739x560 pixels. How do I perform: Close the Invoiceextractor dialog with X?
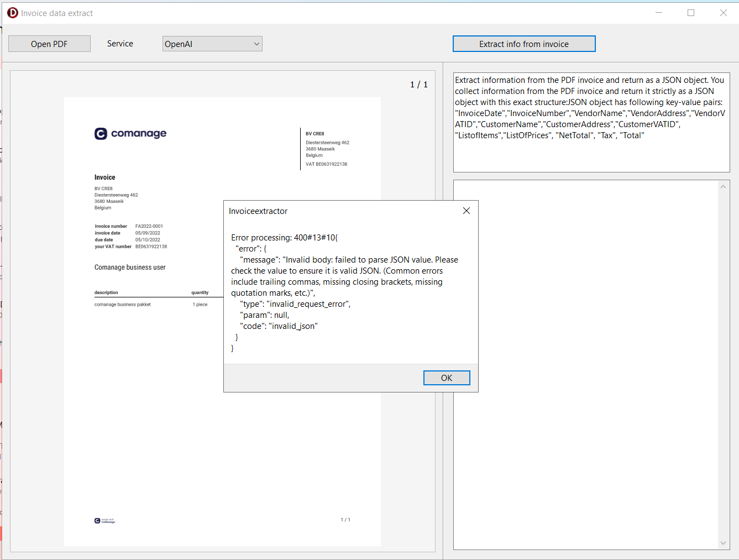click(x=466, y=211)
